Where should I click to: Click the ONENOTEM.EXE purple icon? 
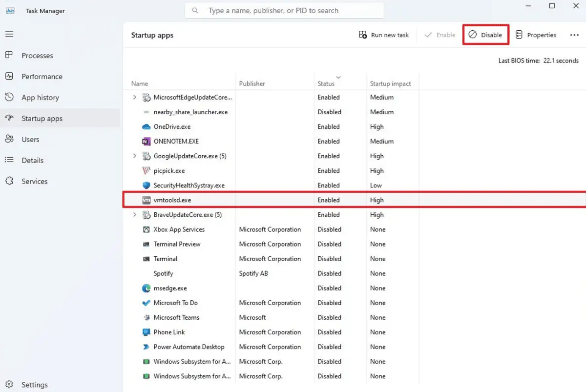[x=146, y=142]
